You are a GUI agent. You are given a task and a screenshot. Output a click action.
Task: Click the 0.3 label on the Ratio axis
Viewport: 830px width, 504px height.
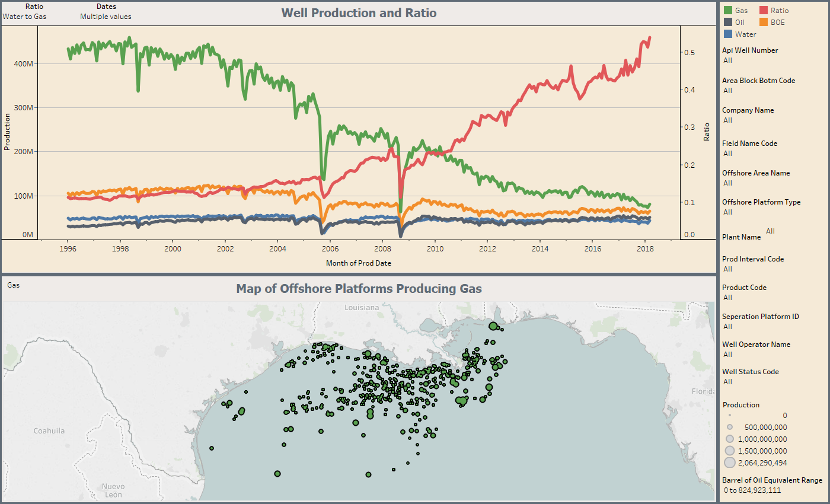pos(689,127)
